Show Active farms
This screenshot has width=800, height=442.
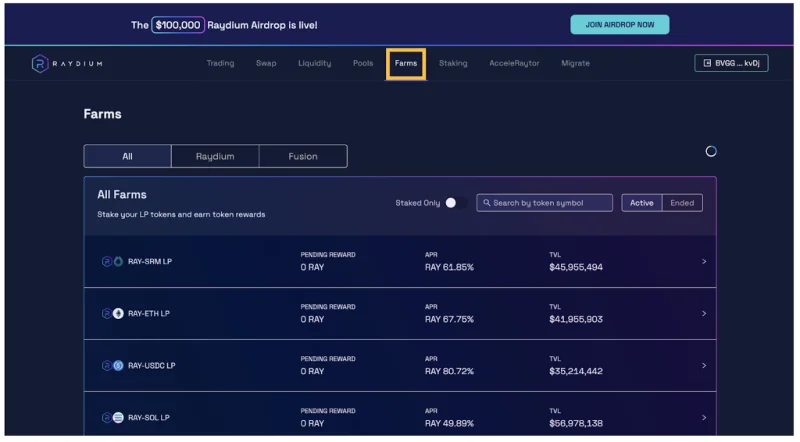point(641,203)
